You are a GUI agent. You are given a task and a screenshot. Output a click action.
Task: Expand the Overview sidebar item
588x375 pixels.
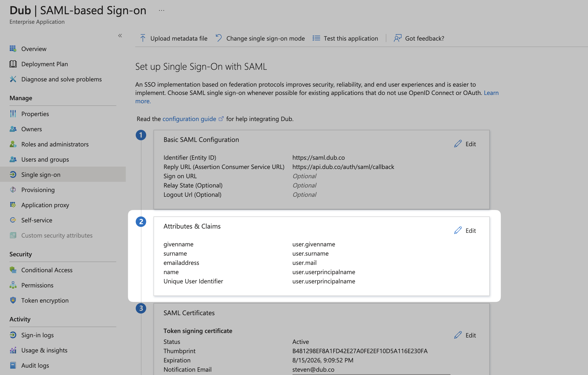tap(33, 48)
